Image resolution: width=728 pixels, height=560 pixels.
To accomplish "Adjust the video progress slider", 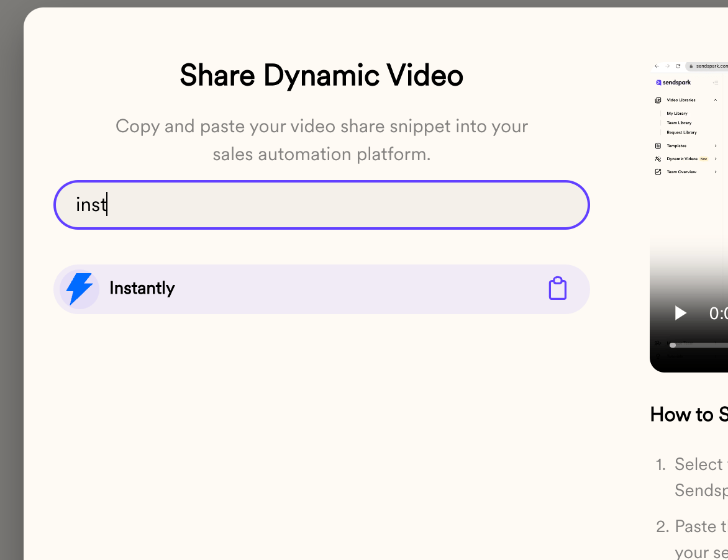I will (699, 345).
